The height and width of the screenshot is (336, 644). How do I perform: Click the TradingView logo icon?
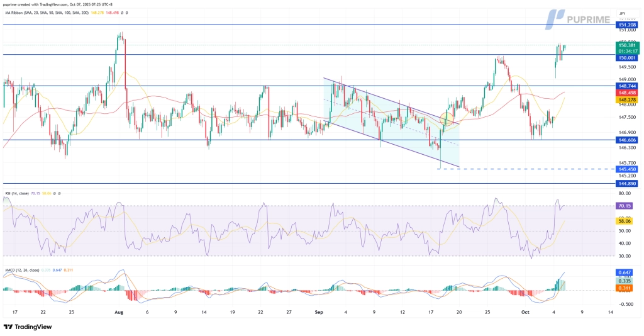point(9,327)
